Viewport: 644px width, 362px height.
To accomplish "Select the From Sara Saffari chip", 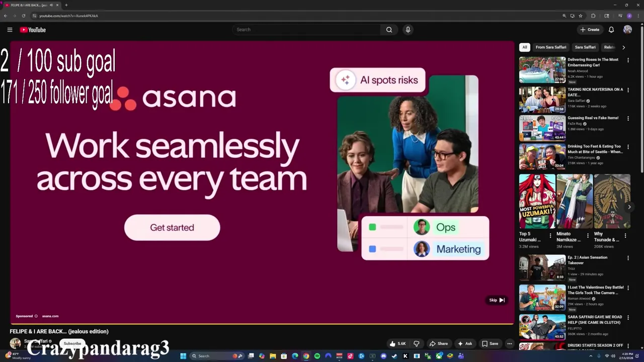I will tap(551, 47).
